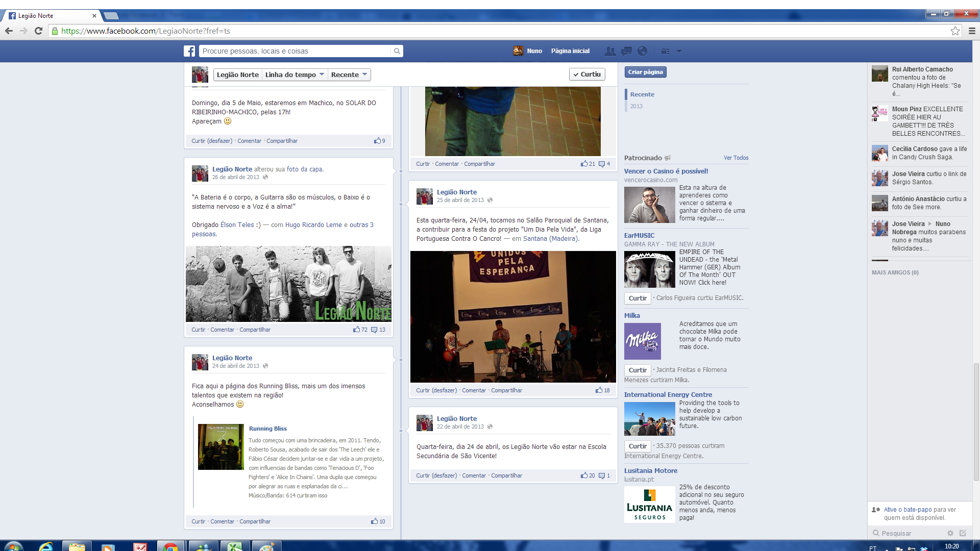This screenshot has width=980, height=551.
Task: Open notifications globe icon
Action: [643, 51]
